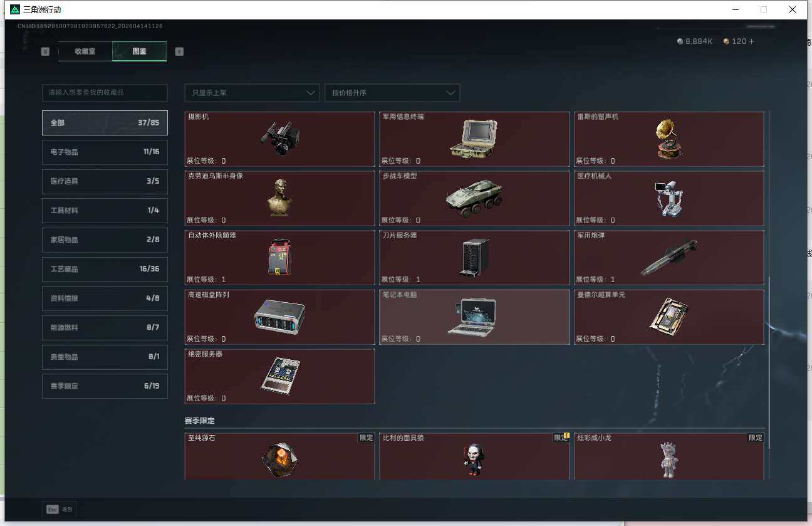Screen dimensions: 812x526
Task: Click the collectible search input field
Action: coord(105,93)
